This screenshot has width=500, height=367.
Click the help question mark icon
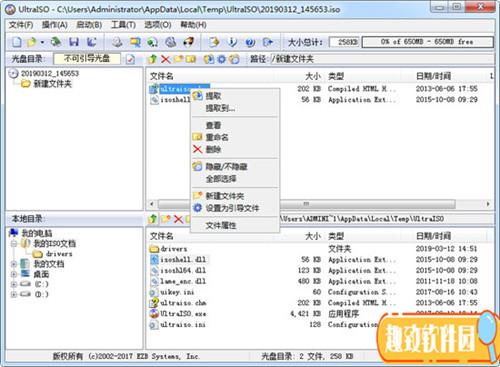(x=250, y=42)
